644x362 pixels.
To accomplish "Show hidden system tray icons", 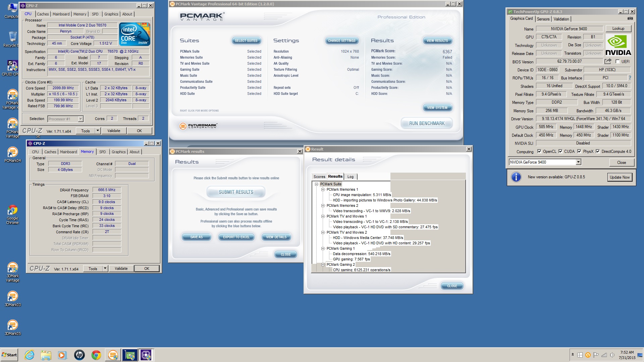I will pyautogui.click(x=573, y=355).
